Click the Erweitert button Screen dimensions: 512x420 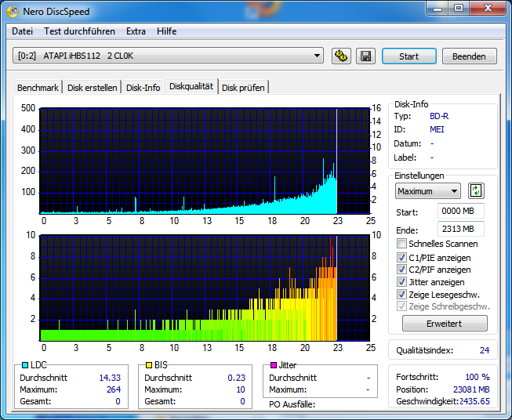click(445, 324)
